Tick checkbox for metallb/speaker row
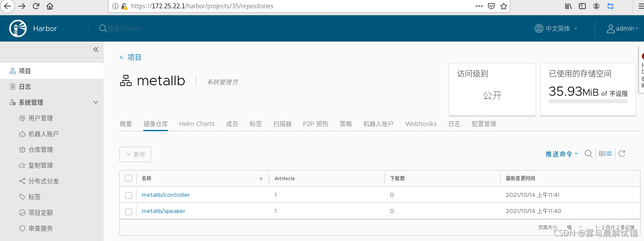 [129, 211]
